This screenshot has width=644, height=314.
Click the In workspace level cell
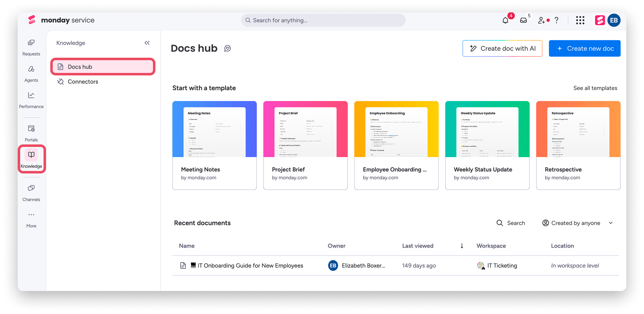pyautogui.click(x=575, y=266)
